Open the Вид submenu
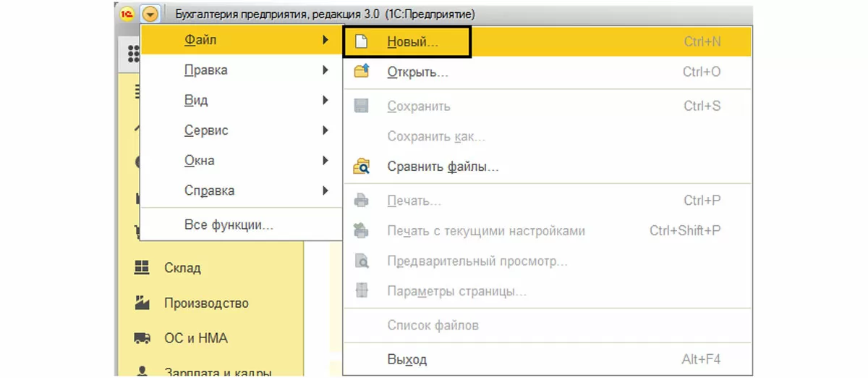868x378 pixels. tap(241, 101)
